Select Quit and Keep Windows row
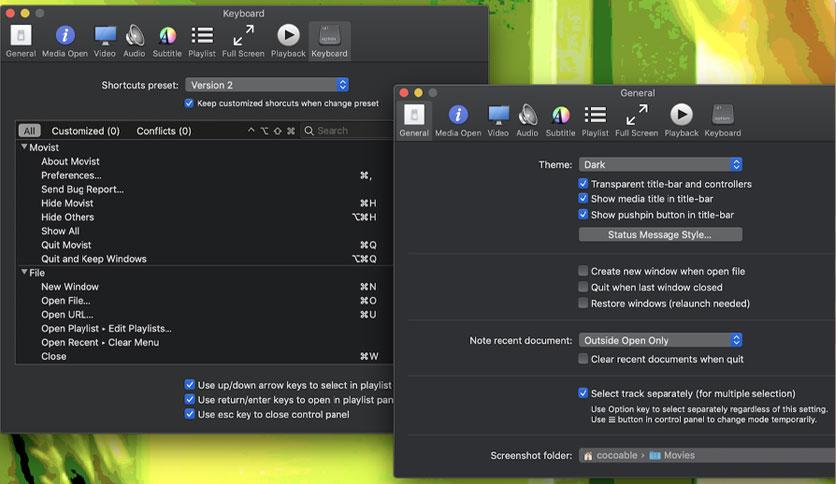 205,259
